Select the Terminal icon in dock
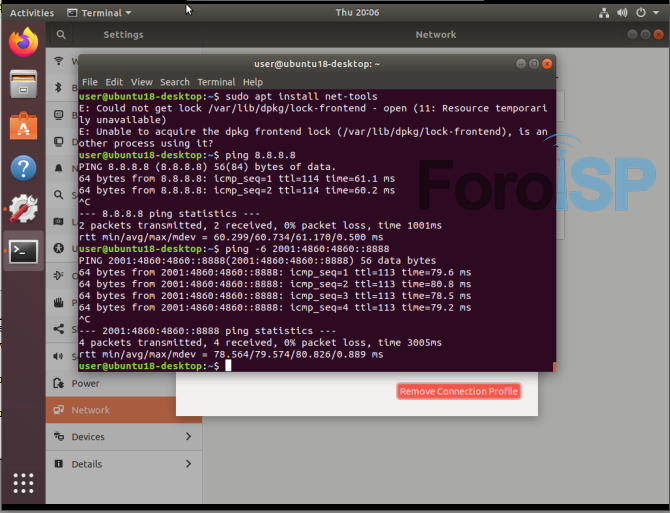670x513 pixels. point(23,251)
